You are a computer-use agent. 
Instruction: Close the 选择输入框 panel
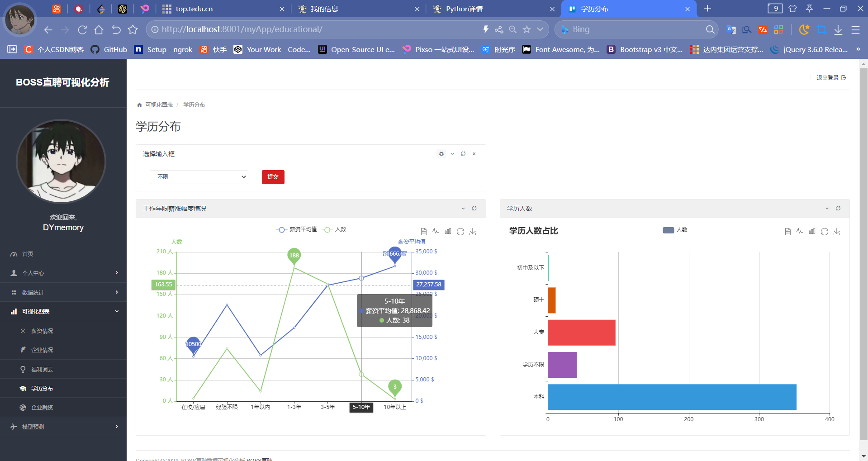[474, 154]
